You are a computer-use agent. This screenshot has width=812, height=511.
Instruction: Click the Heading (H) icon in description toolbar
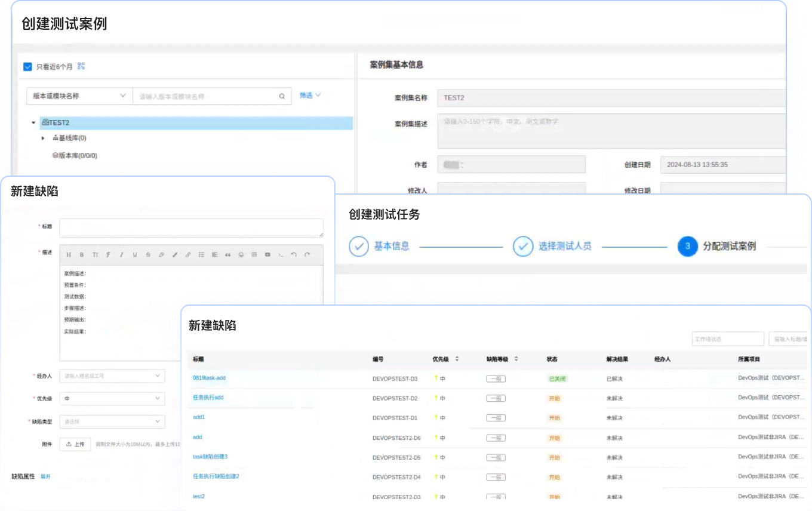click(69, 255)
